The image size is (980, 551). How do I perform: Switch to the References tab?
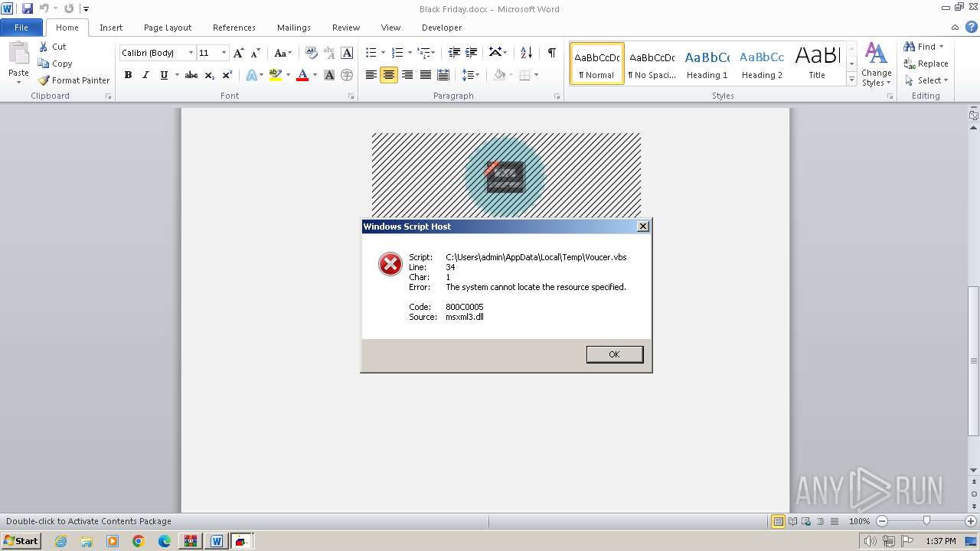(x=234, y=28)
